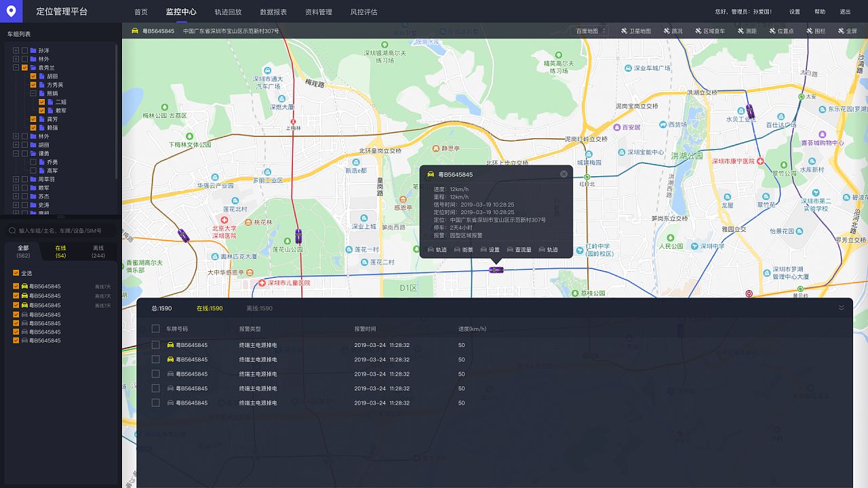Switch to the 全部 (562) vehicle tab
The image size is (868, 488).
(x=23, y=251)
